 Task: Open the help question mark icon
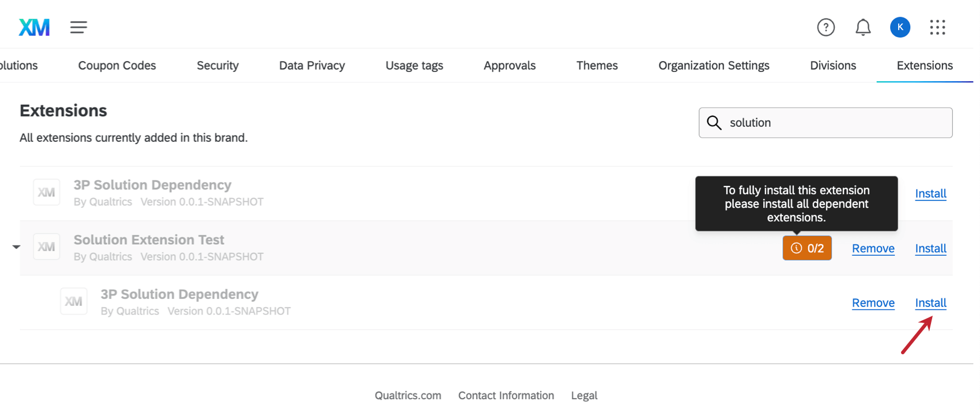(826, 27)
